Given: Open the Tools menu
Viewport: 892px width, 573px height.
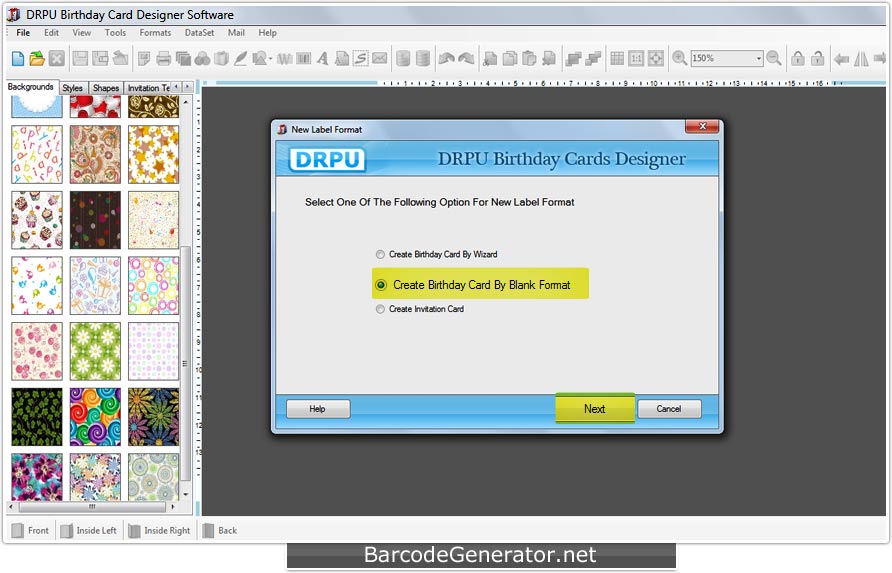Looking at the screenshot, I should pyautogui.click(x=115, y=33).
